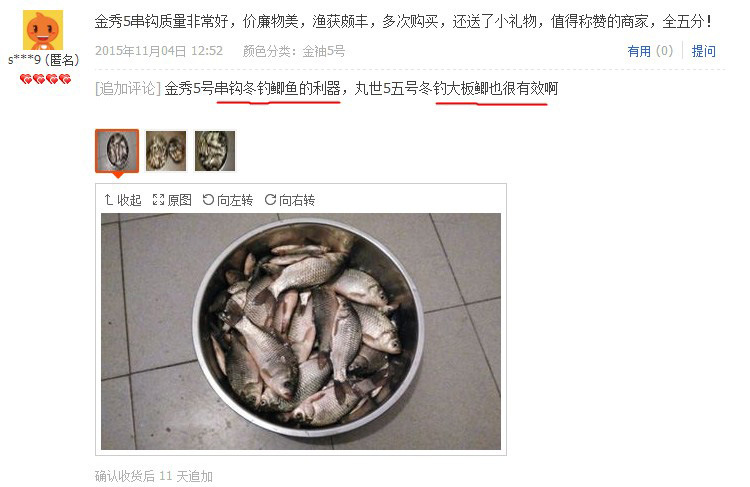
Task: Click the red heart rating icons
Action: (45, 79)
